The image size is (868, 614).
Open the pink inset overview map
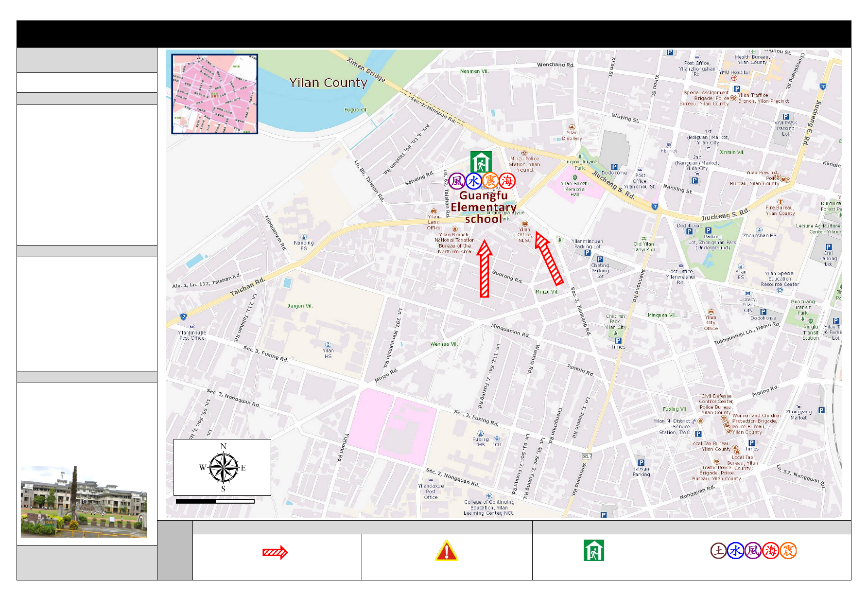(214, 94)
